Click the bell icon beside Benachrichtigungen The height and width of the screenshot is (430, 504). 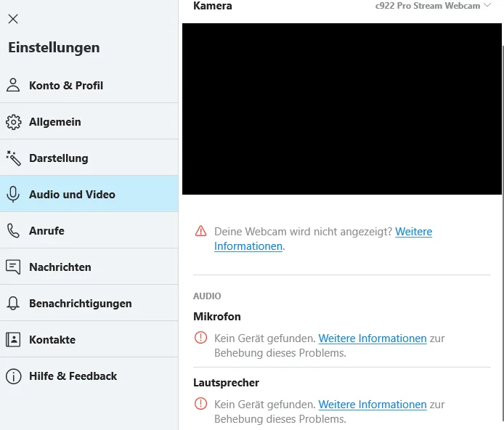tap(13, 303)
